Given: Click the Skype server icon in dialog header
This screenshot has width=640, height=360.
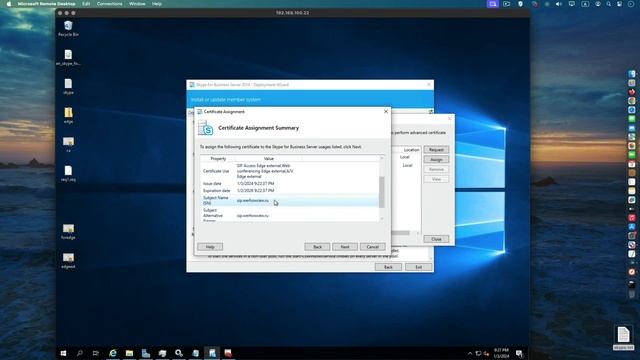Looking at the screenshot, I should [x=206, y=128].
